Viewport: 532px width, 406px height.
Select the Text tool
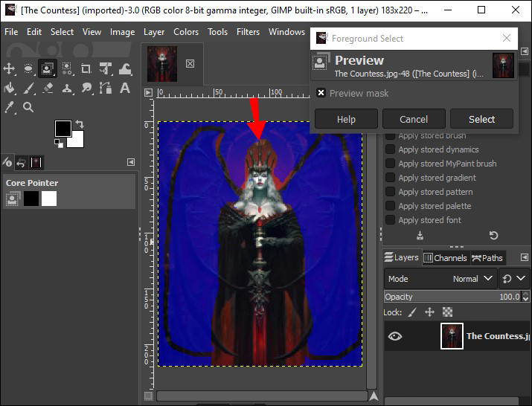point(125,88)
